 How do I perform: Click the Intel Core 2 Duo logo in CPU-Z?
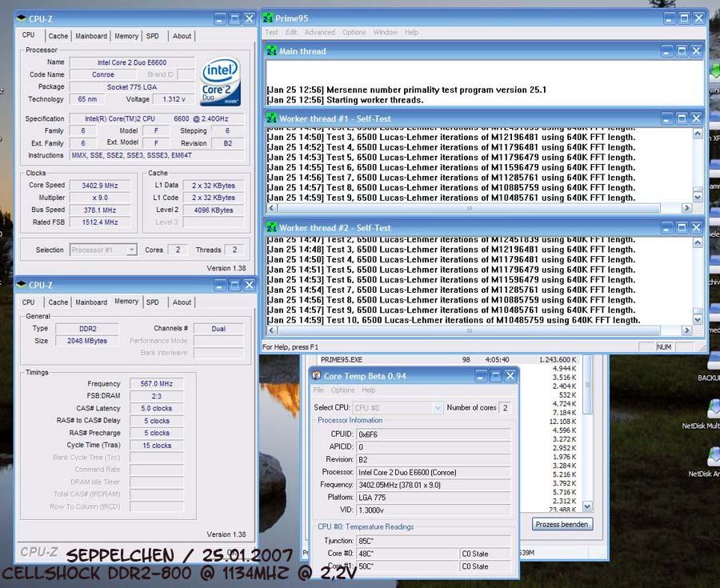pyautogui.click(x=221, y=82)
